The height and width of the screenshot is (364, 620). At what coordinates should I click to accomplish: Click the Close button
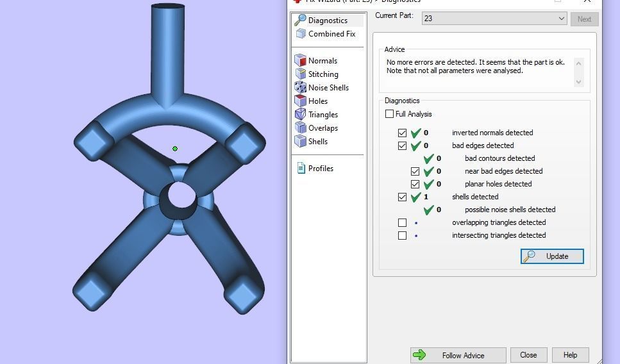[529, 355]
